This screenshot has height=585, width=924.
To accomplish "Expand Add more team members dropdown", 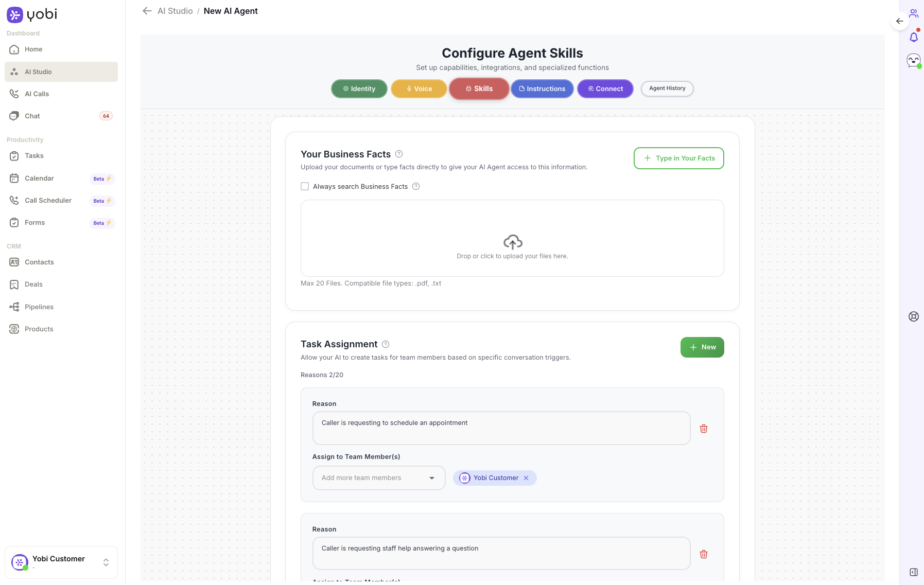I will (x=379, y=478).
